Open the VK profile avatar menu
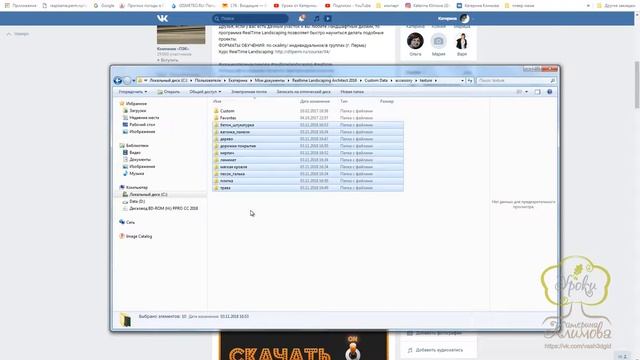 (464, 18)
